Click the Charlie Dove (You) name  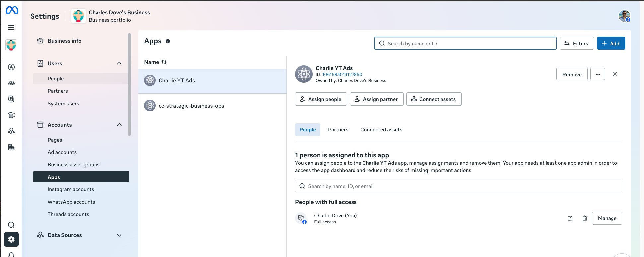335,216
